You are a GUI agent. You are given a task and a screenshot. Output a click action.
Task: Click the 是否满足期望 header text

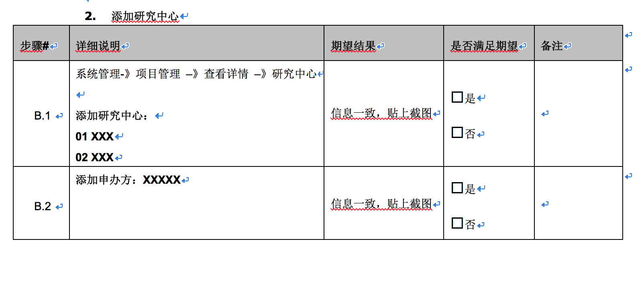pos(484,46)
